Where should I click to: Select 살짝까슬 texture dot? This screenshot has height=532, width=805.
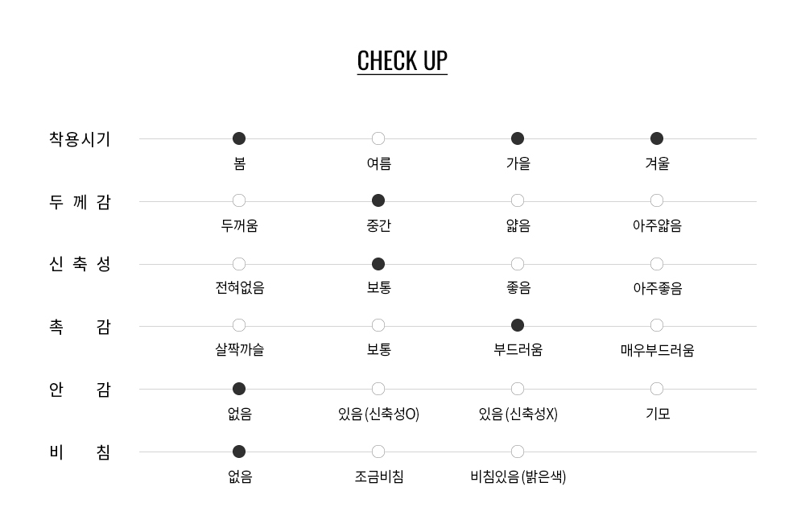(x=239, y=325)
